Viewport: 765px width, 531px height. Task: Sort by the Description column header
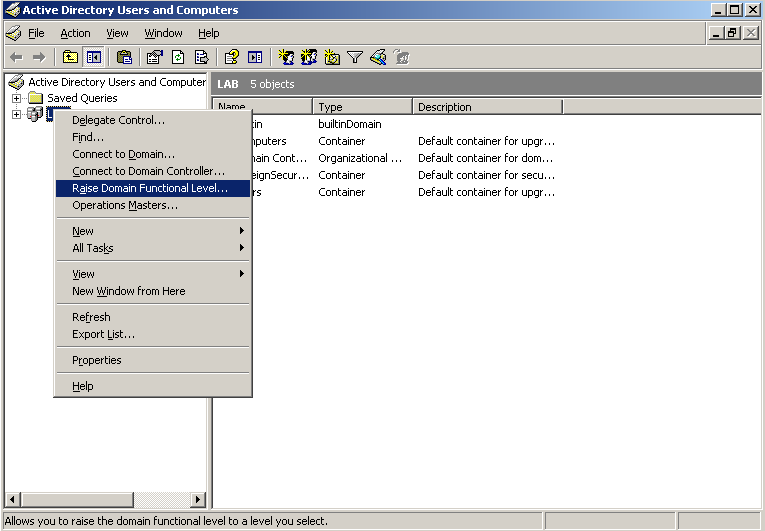(487, 107)
